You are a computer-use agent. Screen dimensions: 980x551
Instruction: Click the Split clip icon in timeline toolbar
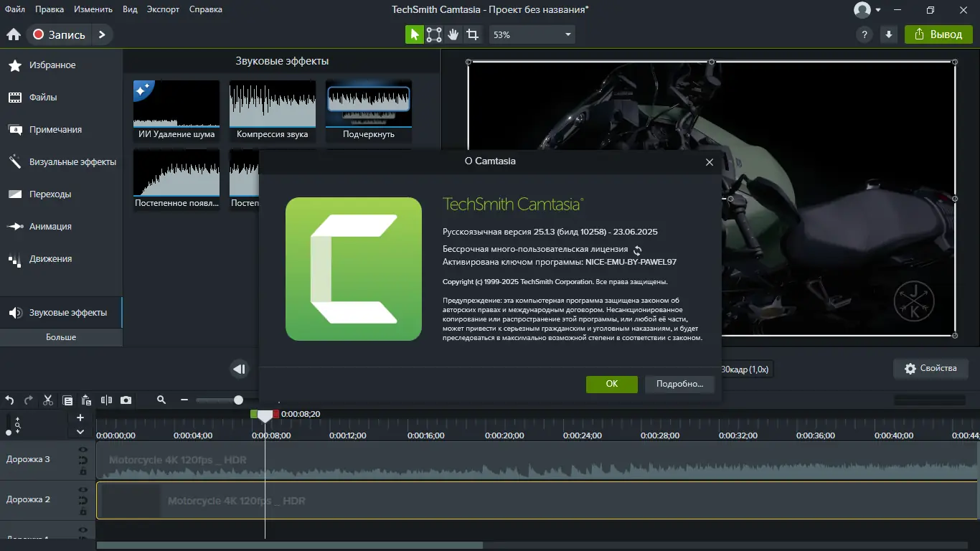coord(106,400)
